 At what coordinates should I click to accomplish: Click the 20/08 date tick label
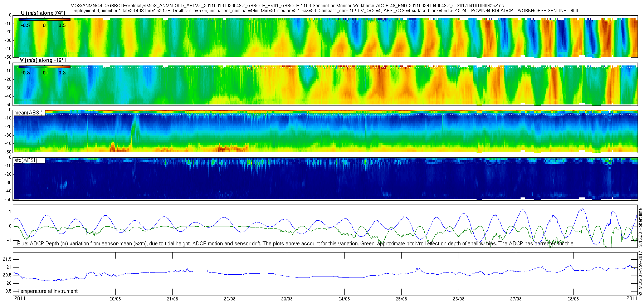115,299
